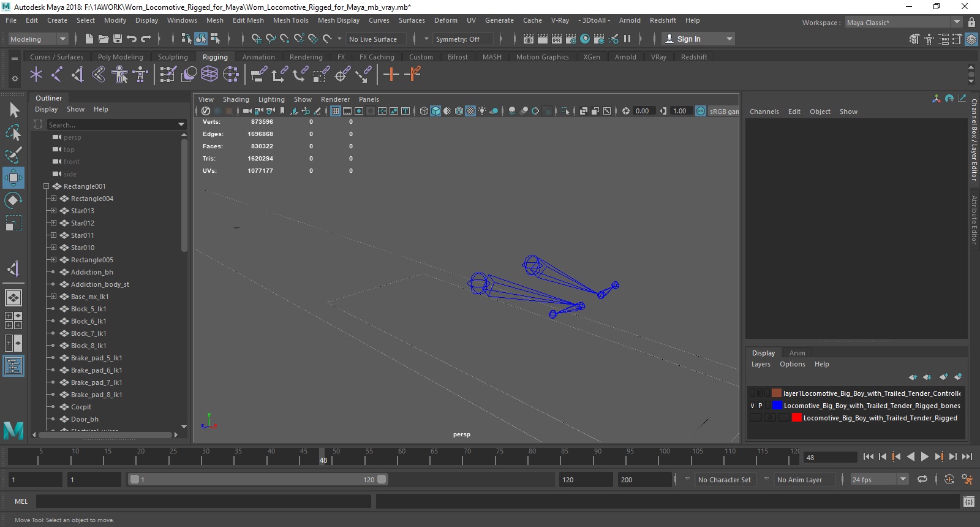Click the New Scene icon
980x527 pixels.
pos(89,39)
